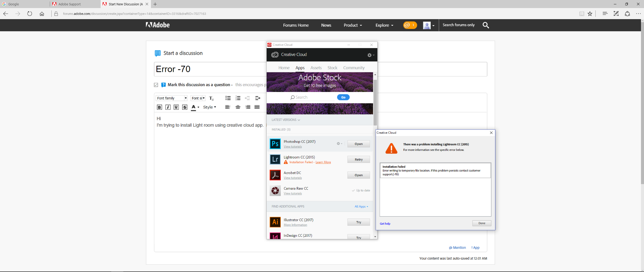Expand the Explore menu in forum header

coord(384,25)
